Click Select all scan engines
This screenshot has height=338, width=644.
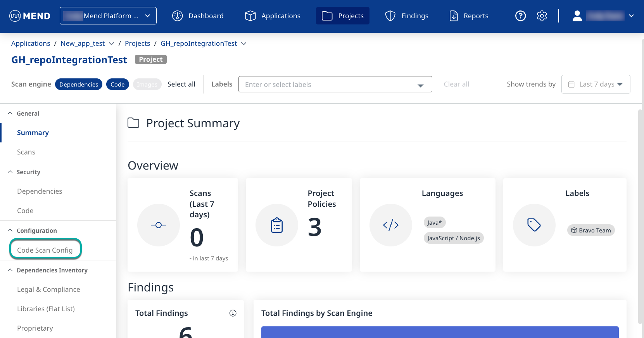181,84
